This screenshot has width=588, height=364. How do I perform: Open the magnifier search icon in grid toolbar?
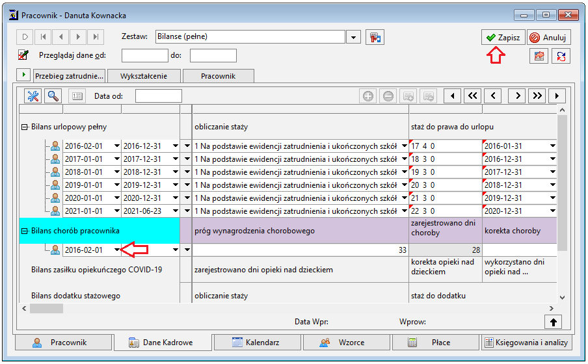(53, 96)
